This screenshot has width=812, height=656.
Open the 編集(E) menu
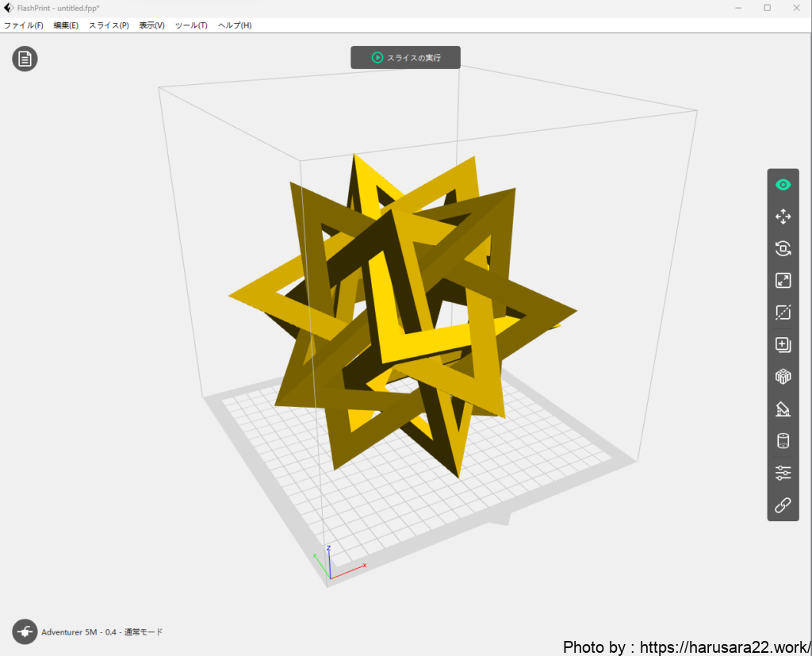(66, 25)
